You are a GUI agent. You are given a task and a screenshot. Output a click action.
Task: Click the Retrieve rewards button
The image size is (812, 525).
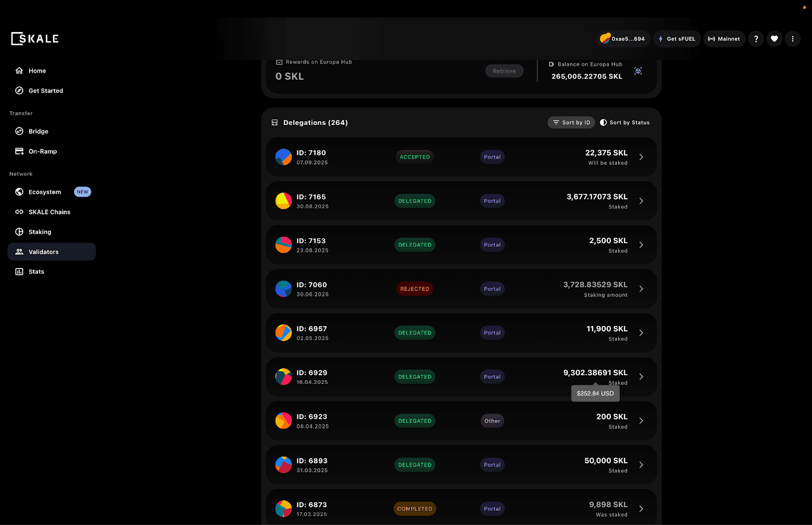click(504, 71)
